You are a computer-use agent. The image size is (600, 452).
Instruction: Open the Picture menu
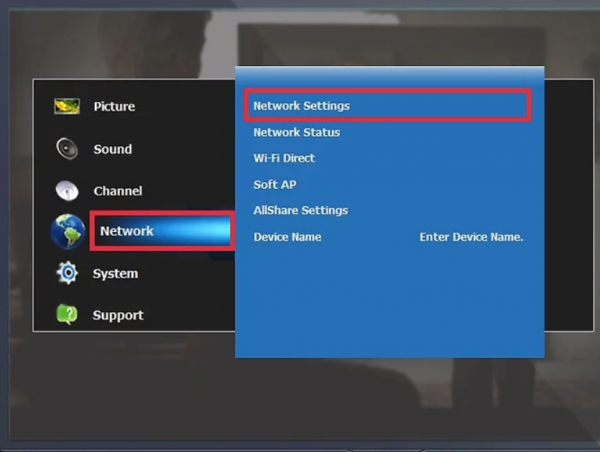click(x=114, y=106)
